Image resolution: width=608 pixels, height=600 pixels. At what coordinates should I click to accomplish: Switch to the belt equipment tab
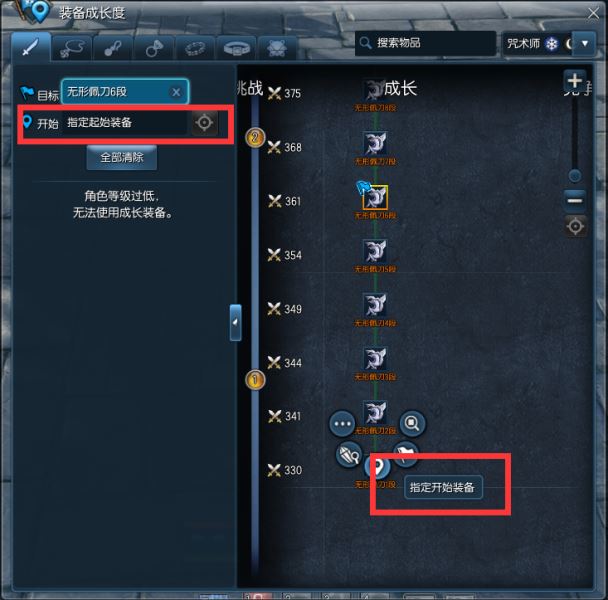(236, 48)
